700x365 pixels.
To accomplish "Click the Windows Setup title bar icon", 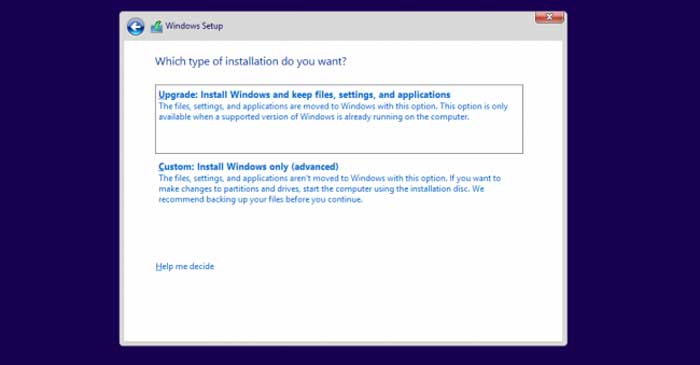I will [156, 27].
